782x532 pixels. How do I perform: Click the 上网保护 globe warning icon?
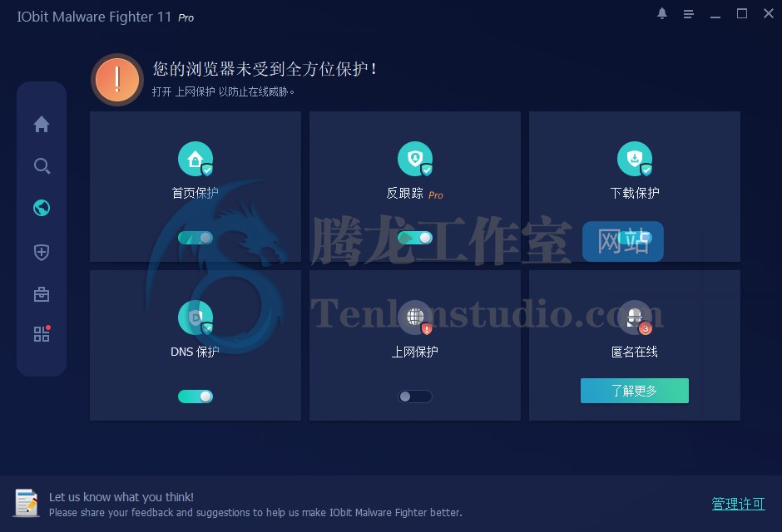[x=415, y=318]
